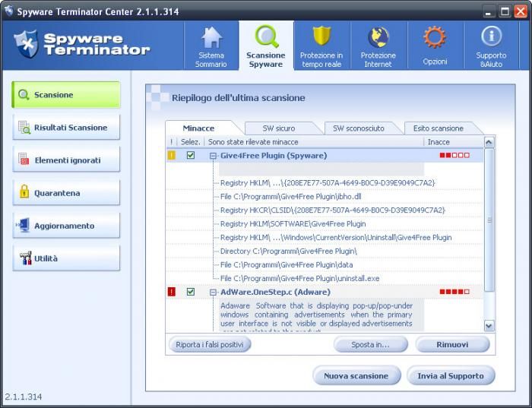
Task: Uncheck the Give4Free Plugin checkbox
Action: tap(191, 156)
